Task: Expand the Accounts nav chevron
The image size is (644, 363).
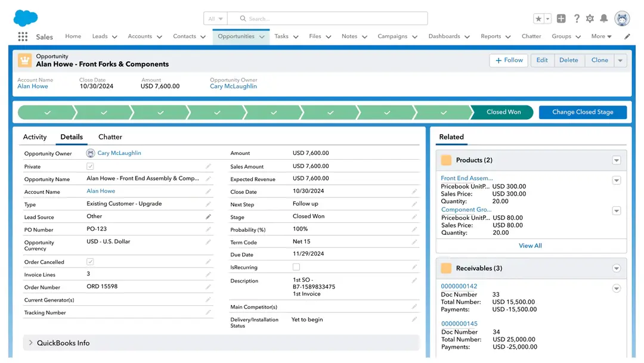Action: coord(159,37)
